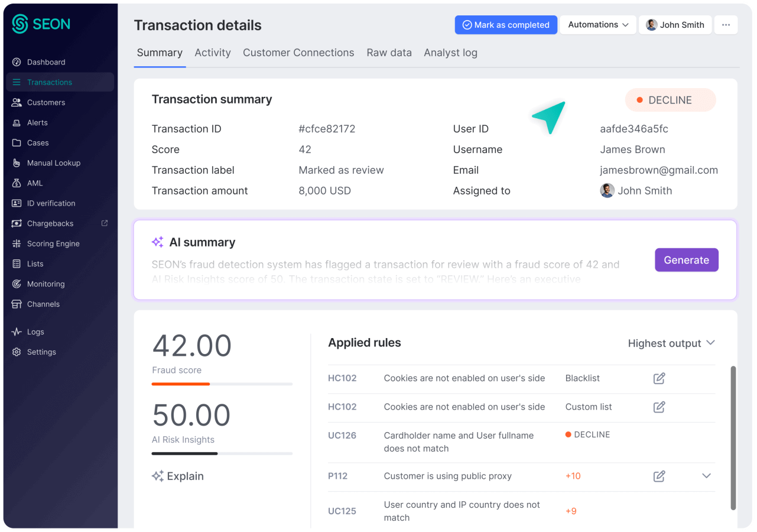Open the Automations dropdown

pyautogui.click(x=598, y=25)
